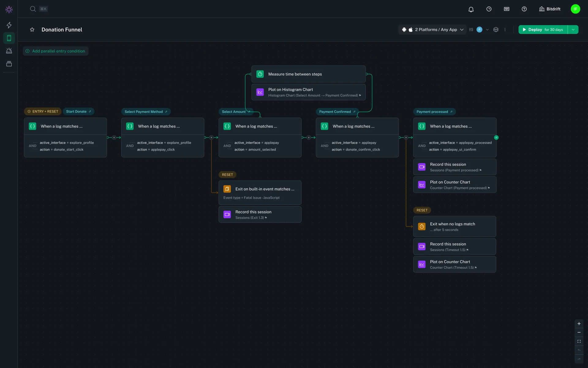This screenshot has width=588, height=368.
Task: Select the mobile device sidebar tab
Action: 9,38
